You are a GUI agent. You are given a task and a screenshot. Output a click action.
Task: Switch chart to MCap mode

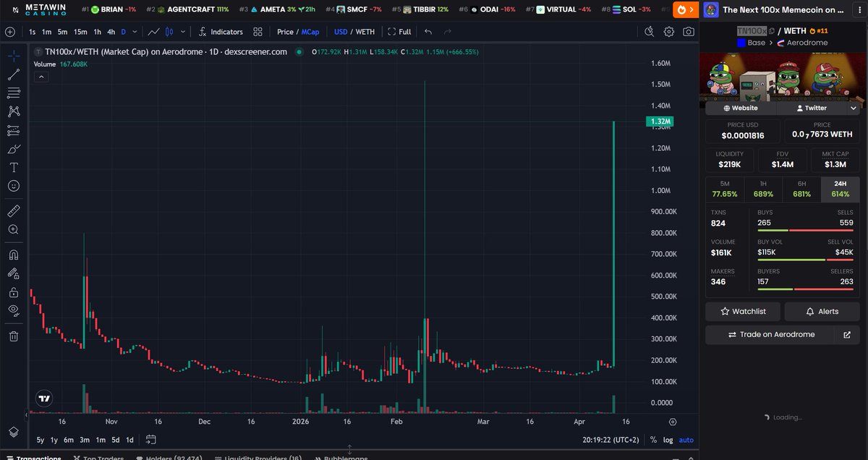click(310, 32)
